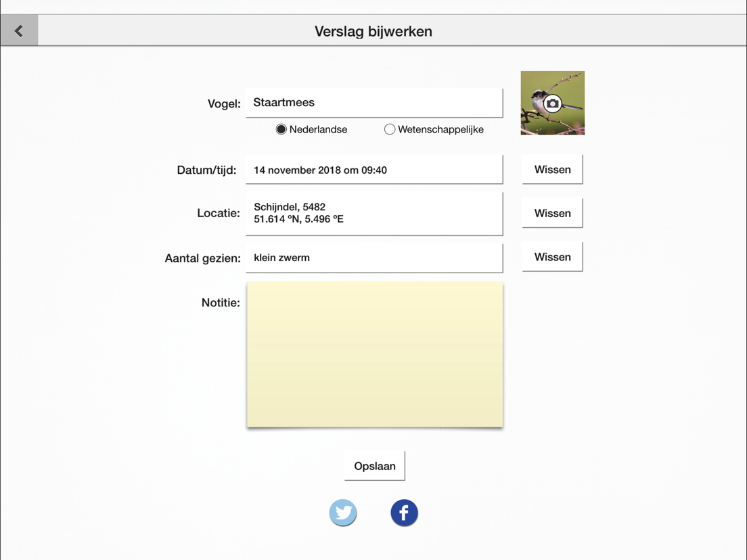Edit the Vogel field showing Staartmees
Viewport: 747px width, 560px height.
(x=373, y=103)
